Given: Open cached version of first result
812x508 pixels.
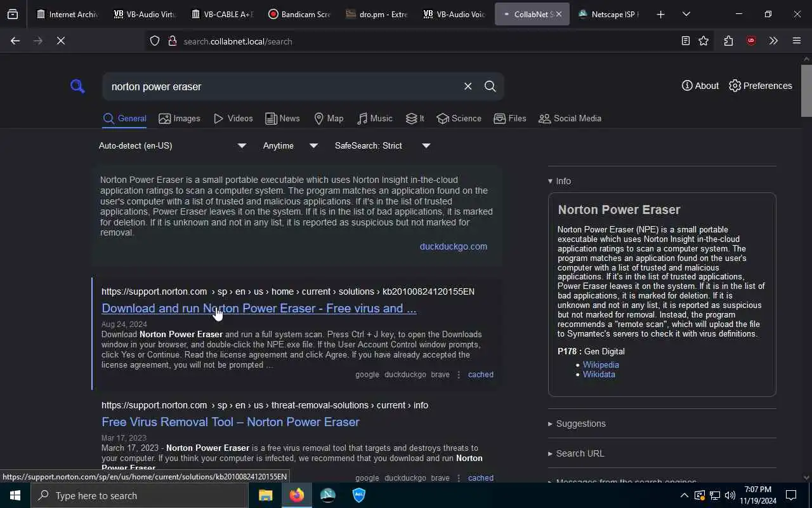Looking at the screenshot, I should 480,375.
